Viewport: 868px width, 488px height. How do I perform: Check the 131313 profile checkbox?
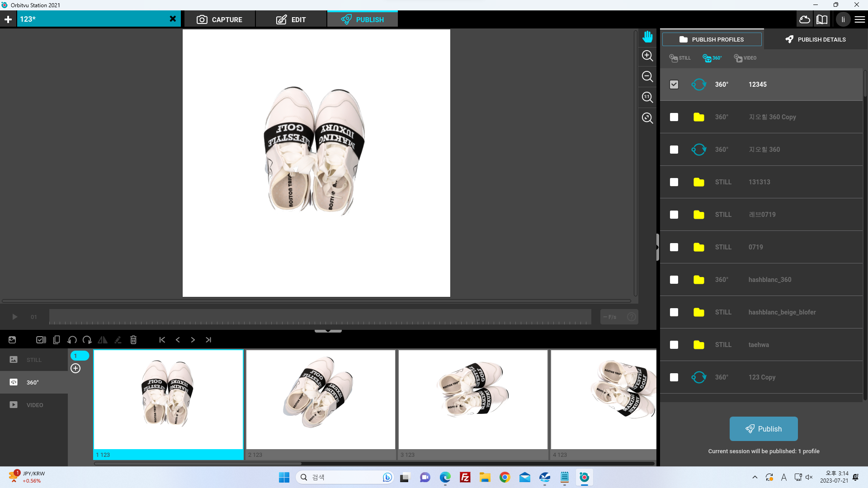674,182
